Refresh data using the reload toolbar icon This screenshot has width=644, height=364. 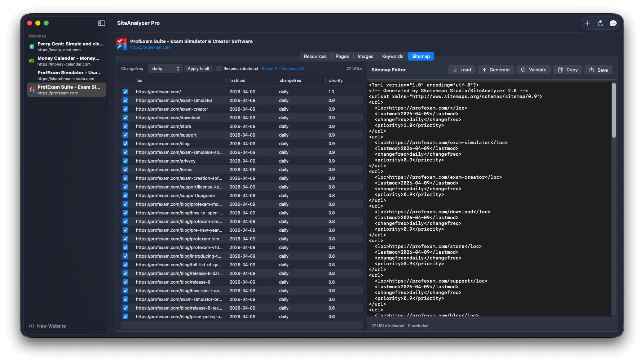pyautogui.click(x=600, y=23)
